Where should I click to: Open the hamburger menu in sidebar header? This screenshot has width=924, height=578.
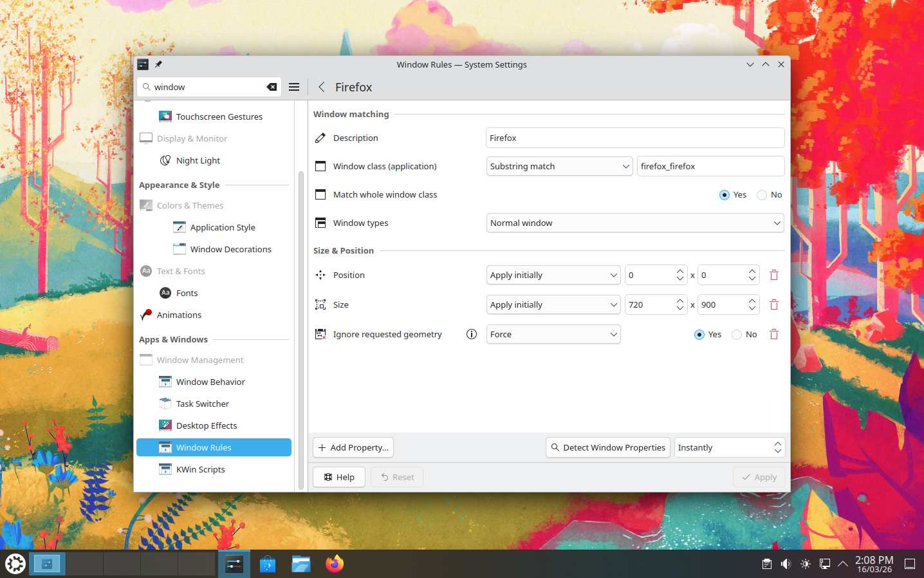point(294,87)
